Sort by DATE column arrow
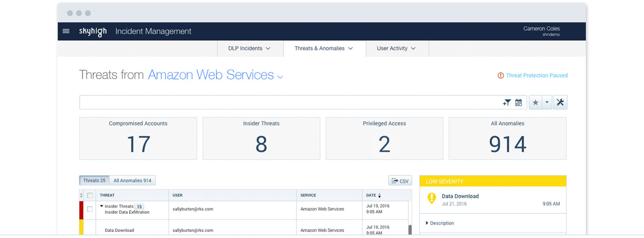The height and width of the screenshot is (238, 644). 380,195
